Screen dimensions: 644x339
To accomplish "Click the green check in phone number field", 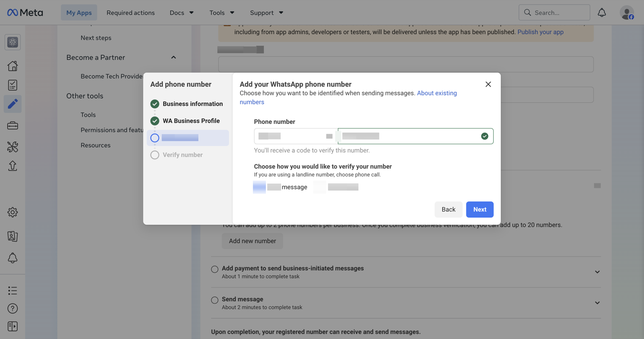I will (x=484, y=136).
